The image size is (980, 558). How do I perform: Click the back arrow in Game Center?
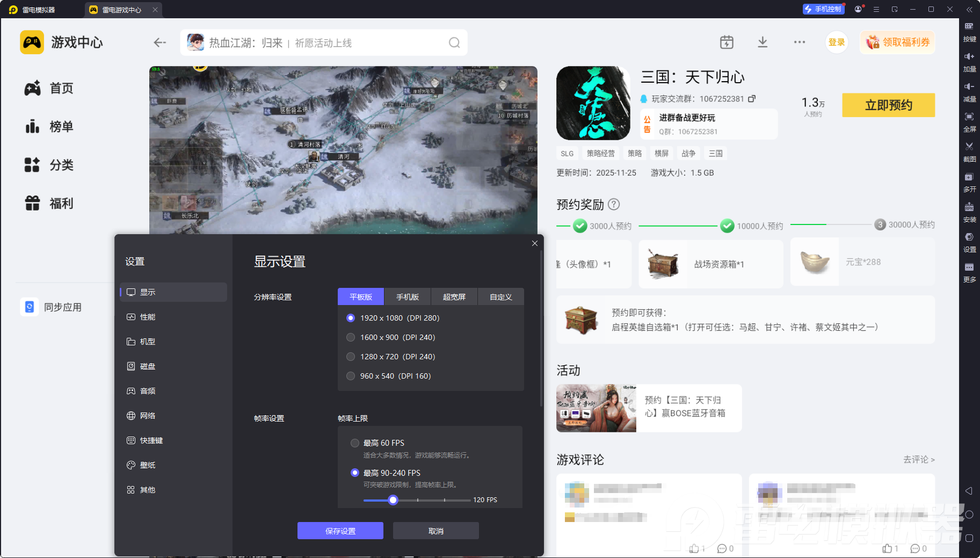click(x=160, y=42)
